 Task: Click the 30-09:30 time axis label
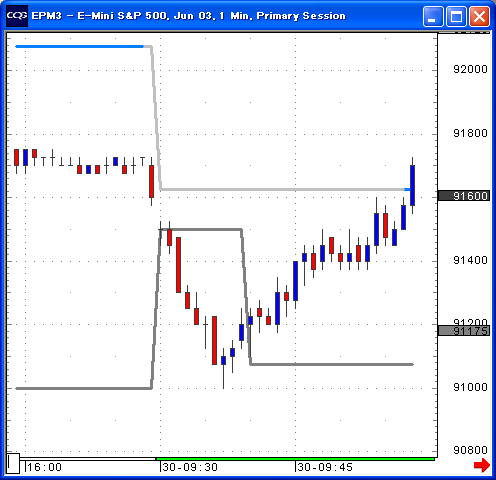tap(190, 467)
